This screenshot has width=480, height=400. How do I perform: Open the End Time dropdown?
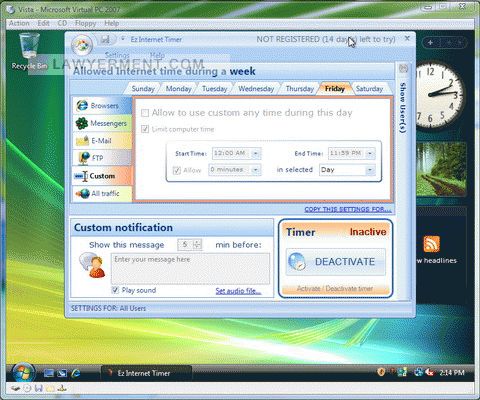point(370,153)
